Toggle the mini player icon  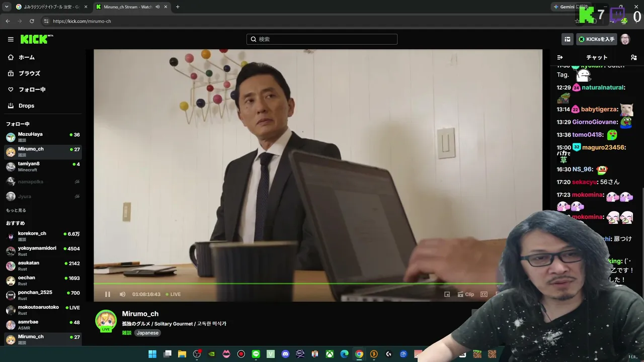click(447, 294)
